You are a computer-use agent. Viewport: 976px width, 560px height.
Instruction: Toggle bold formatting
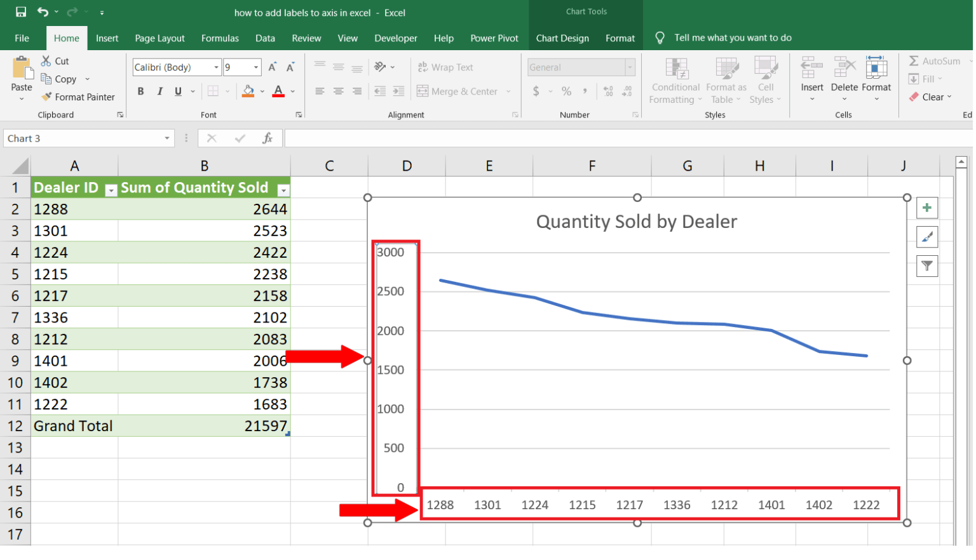[140, 91]
